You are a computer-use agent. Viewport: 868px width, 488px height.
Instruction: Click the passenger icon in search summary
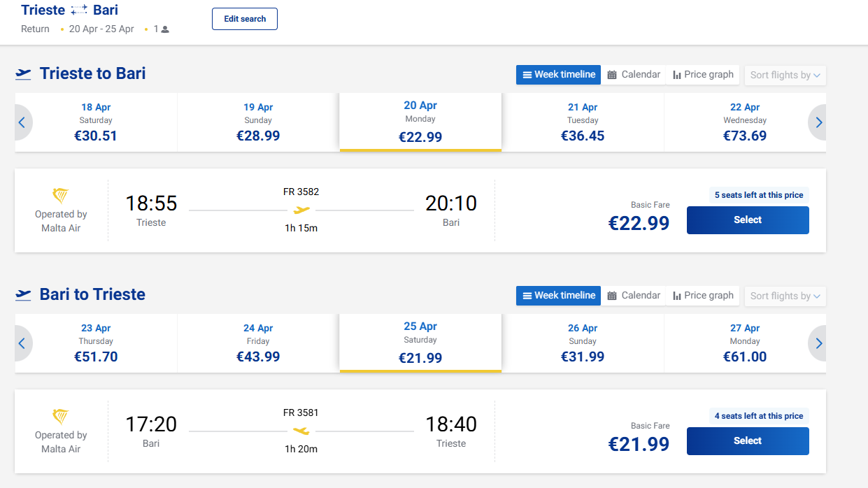(x=165, y=29)
